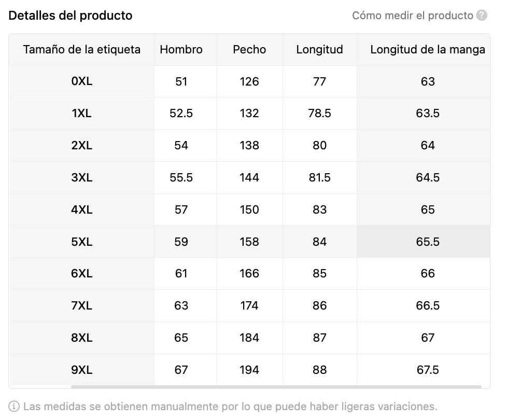Image resolution: width=507 pixels, height=420 pixels.
Task: Open the 'Cómo medir el producto' link
Action: 412,16
